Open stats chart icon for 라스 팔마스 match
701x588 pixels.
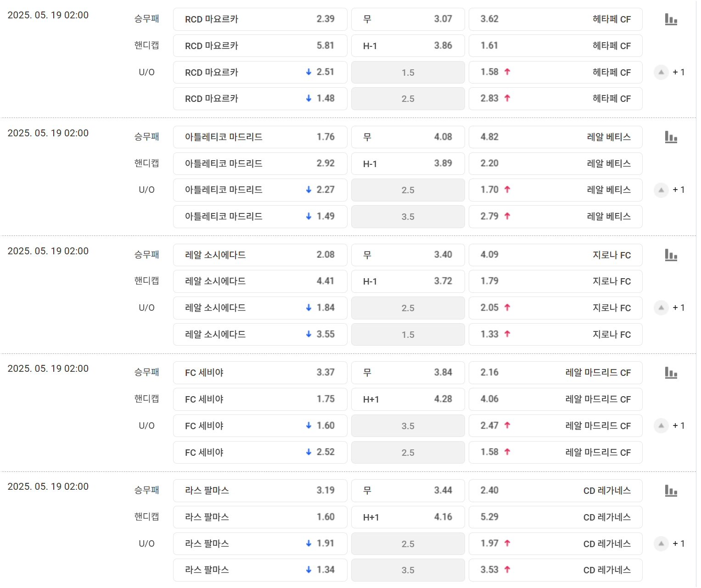671,491
